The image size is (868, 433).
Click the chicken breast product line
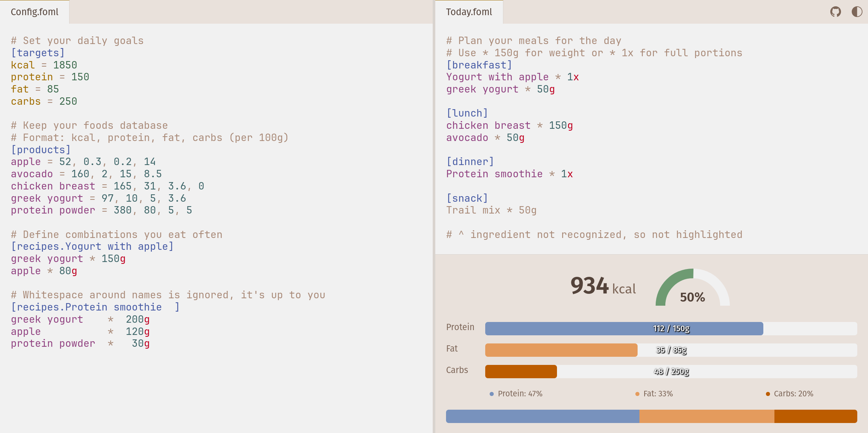[x=107, y=186]
